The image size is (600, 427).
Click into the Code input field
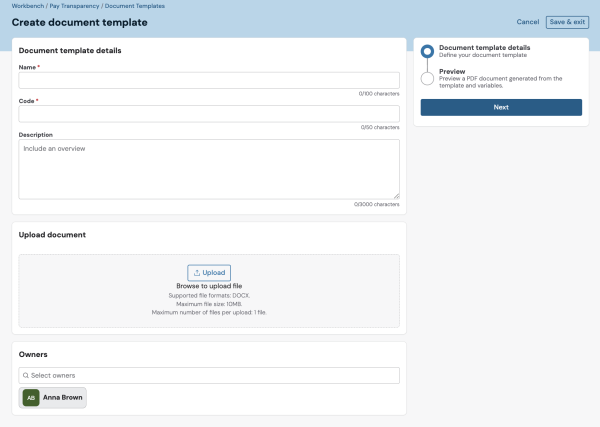click(x=209, y=114)
